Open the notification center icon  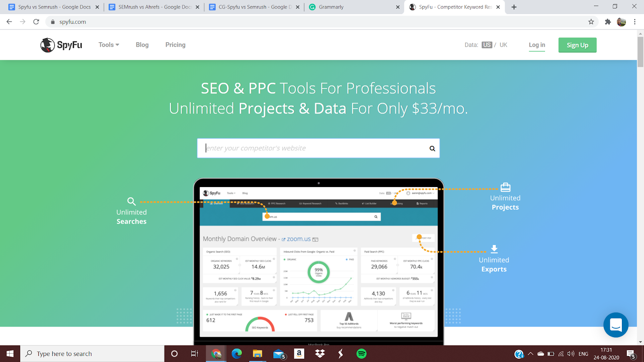click(x=631, y=354)
